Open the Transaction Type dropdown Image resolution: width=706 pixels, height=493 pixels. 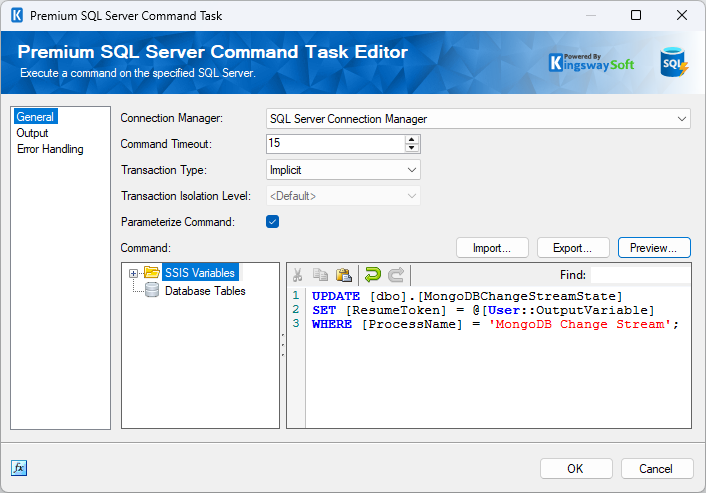(x=411, y=170)
